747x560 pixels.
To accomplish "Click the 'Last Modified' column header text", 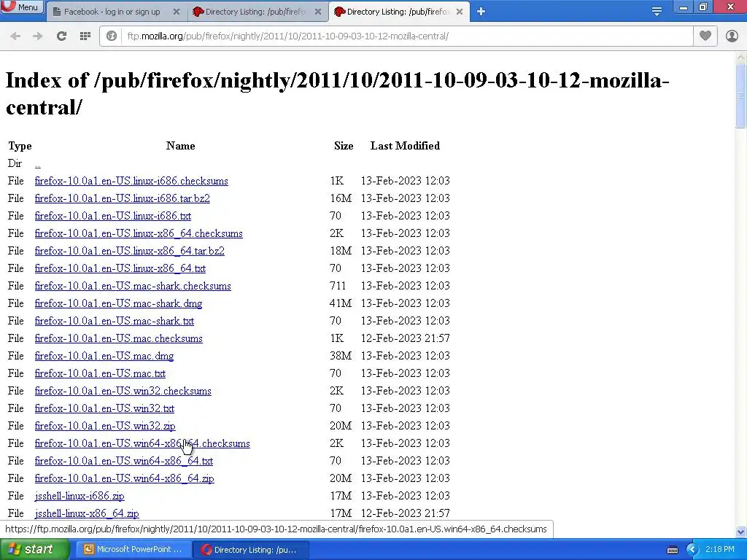I will [x=405, y=146].
